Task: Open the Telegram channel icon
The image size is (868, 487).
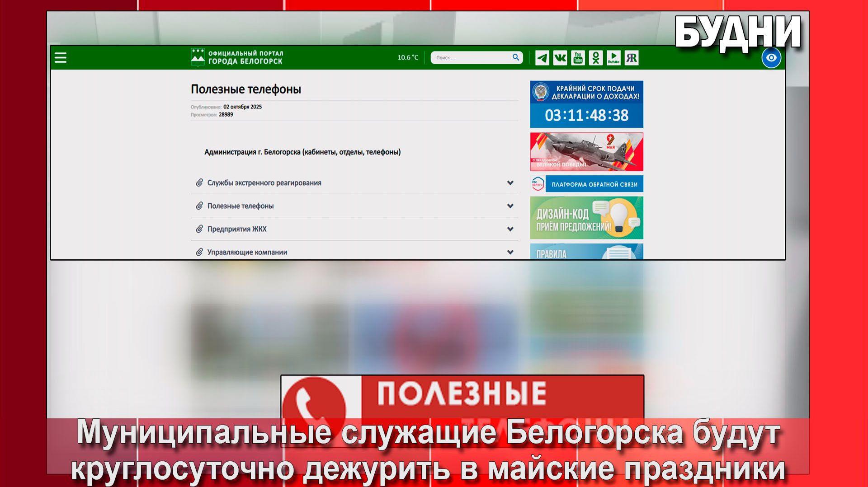Action: [542, 57]
